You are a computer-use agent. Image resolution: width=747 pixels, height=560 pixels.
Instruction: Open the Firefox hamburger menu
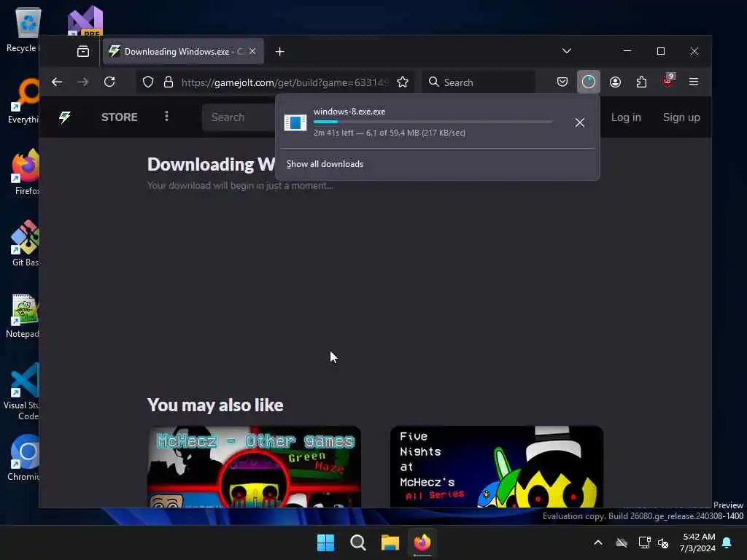pyautogui.click(x=694, y=82)
